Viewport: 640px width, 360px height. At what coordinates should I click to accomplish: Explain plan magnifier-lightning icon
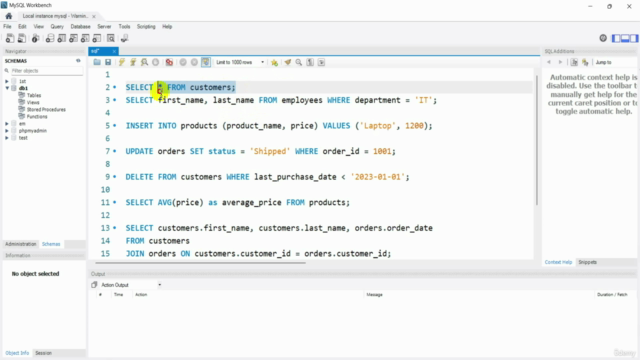(144, 62)
